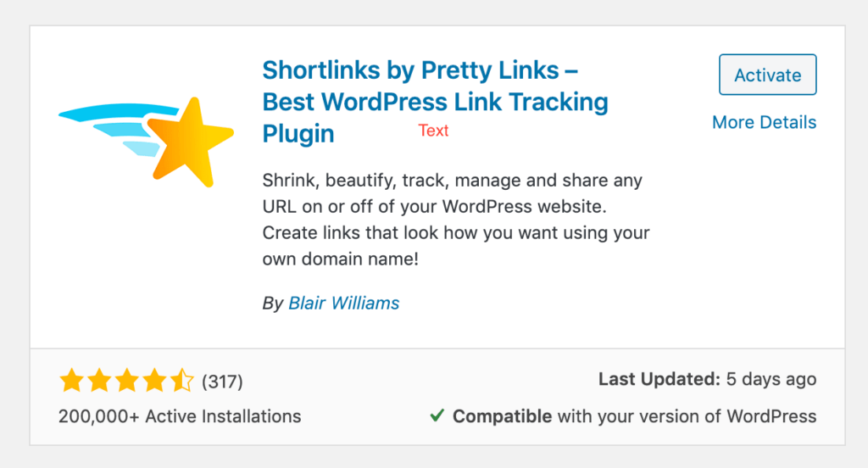
Task: Click the red "Text" label
Action: coord(434,131)
